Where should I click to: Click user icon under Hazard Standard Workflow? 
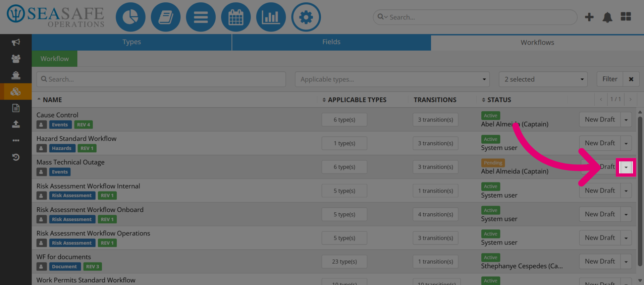click(41, 148)
